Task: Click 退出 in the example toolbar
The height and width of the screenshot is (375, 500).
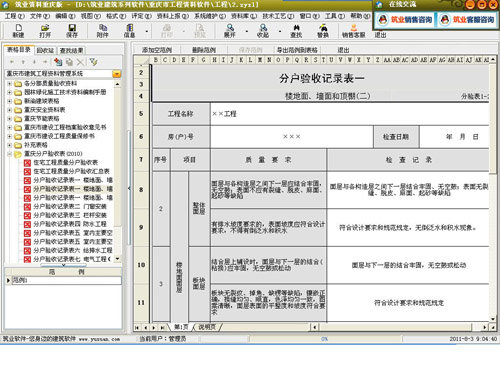Action: point(343,50)
